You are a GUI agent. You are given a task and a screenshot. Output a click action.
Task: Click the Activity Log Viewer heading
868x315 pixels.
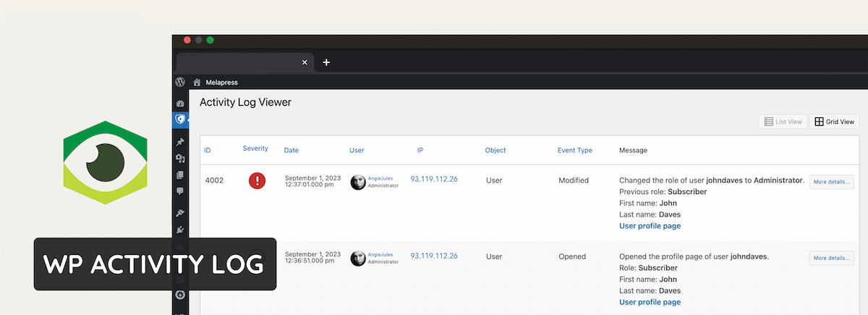click(245, 102)
